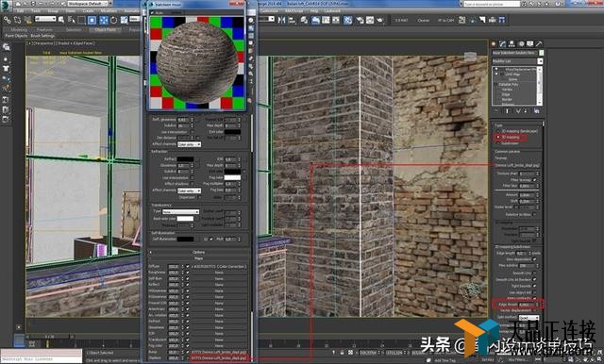Select the Select and Link tool icon
Image resolution: width=604 pixels, height=364 pixels.
coord(8,20)
